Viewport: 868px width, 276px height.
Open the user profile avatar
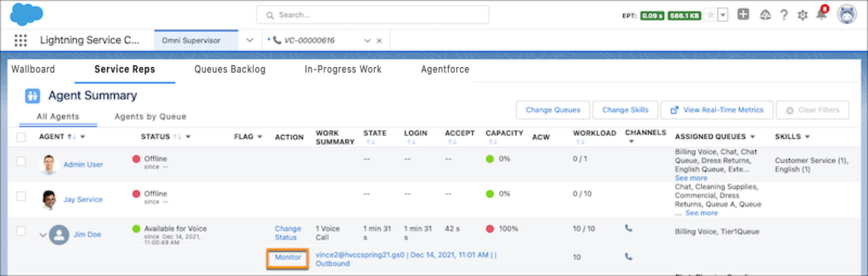click(x=847, y=15)
